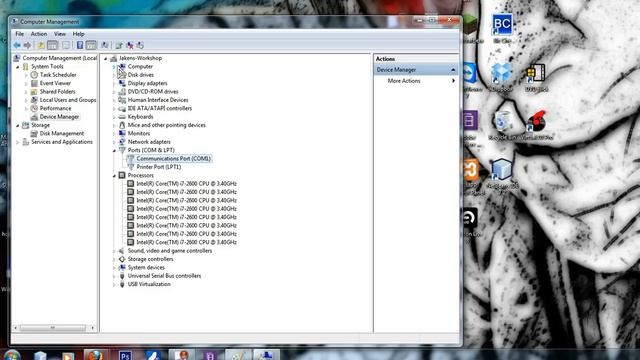The height and width of the screenshot is (360, 640).
Task: Collapse the Storage tree node
Action: (x=18, y=125)
